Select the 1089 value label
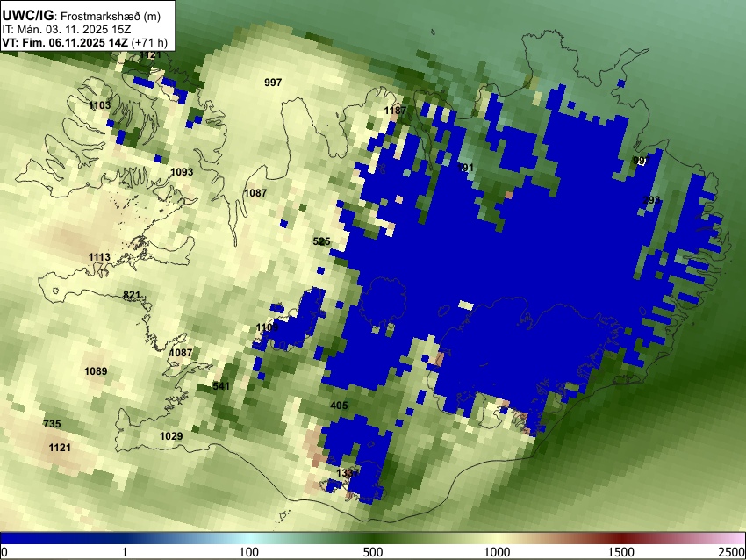746x560 pixels. (x=96, y=371)
